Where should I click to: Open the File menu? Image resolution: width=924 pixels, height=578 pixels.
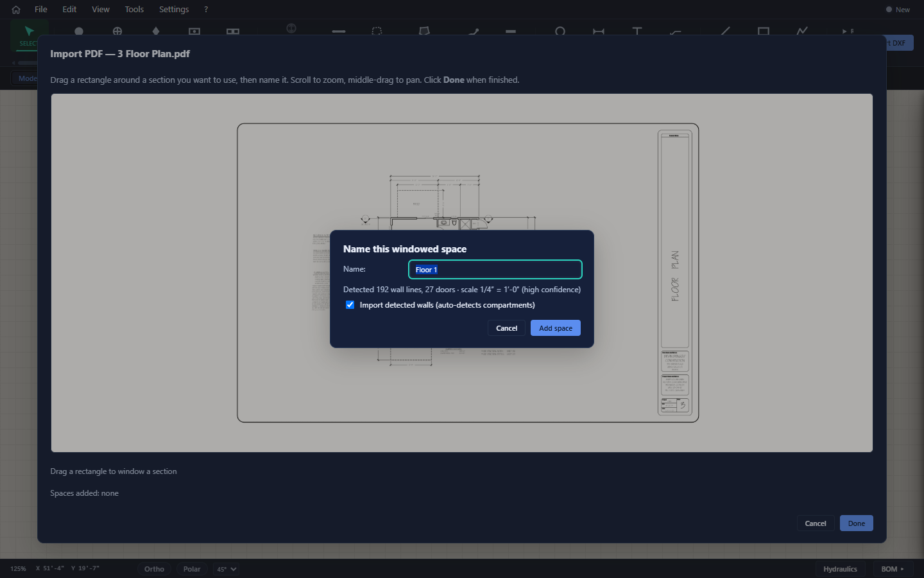(41, 10)
